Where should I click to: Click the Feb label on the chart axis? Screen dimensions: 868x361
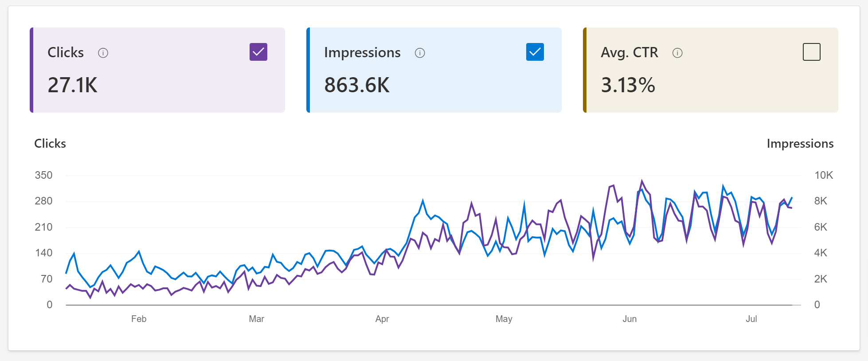[x=139, y=319]
